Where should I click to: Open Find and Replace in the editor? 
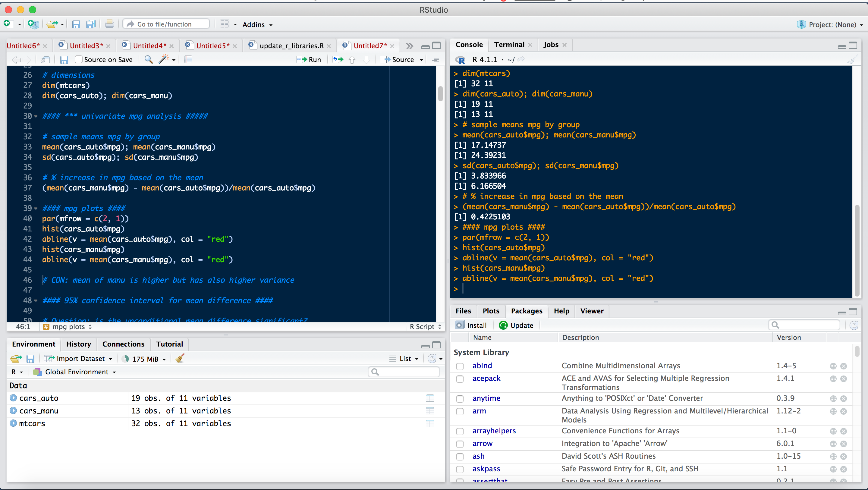click(148, 59)
